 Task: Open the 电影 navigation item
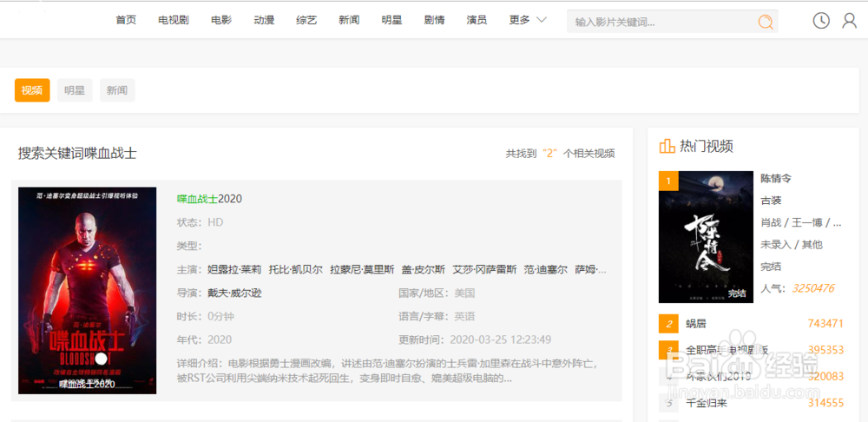pos(221,20)
